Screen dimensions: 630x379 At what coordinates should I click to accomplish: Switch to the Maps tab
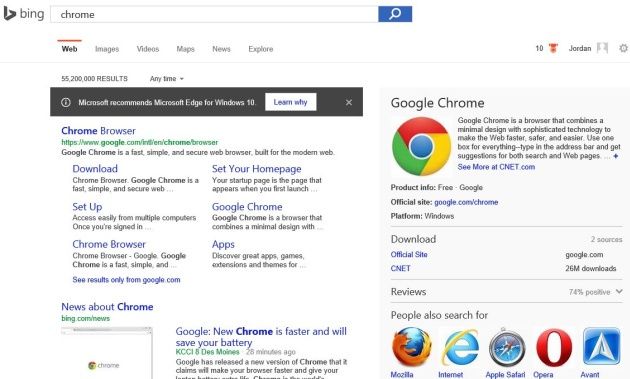click(x=185, y=49)
